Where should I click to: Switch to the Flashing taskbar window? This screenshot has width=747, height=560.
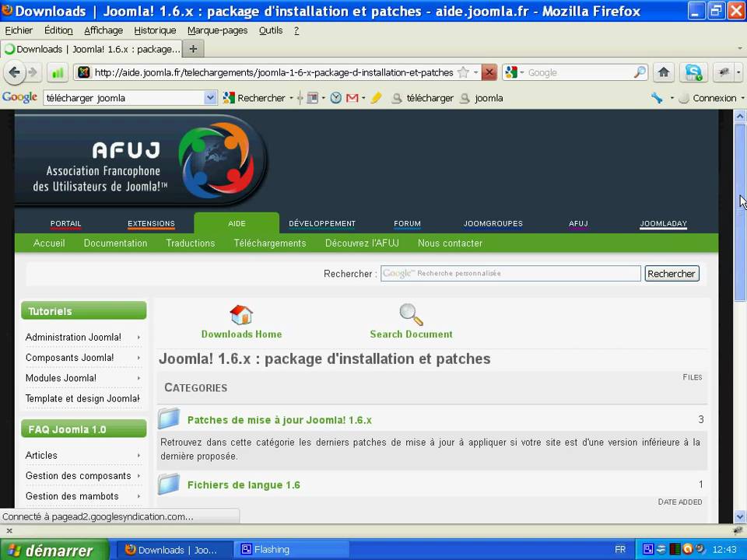point(292,550)
